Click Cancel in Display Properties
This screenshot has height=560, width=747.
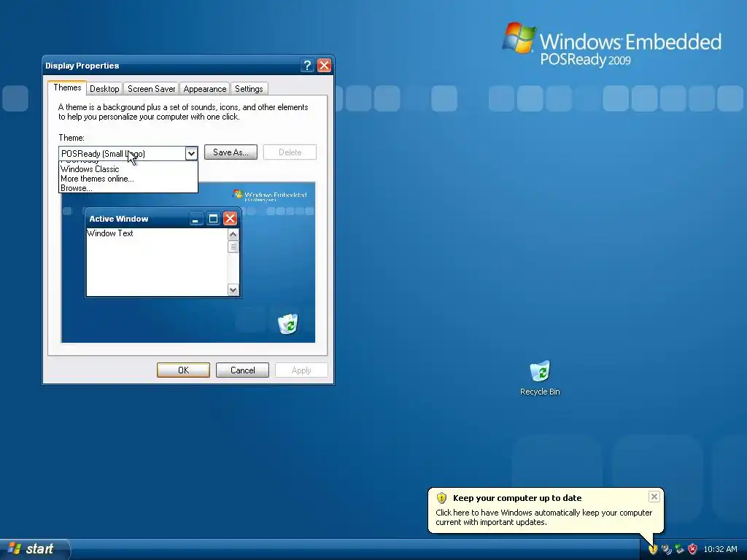[242, 370]
